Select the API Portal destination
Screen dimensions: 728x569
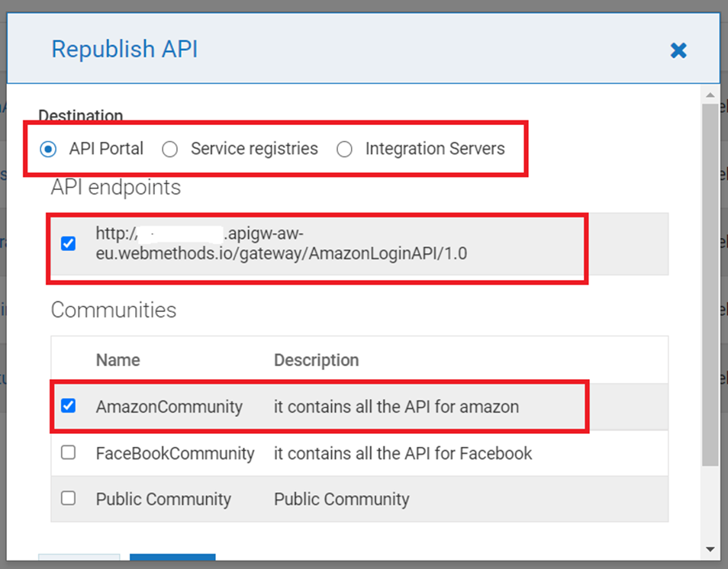tap(48, 149)
